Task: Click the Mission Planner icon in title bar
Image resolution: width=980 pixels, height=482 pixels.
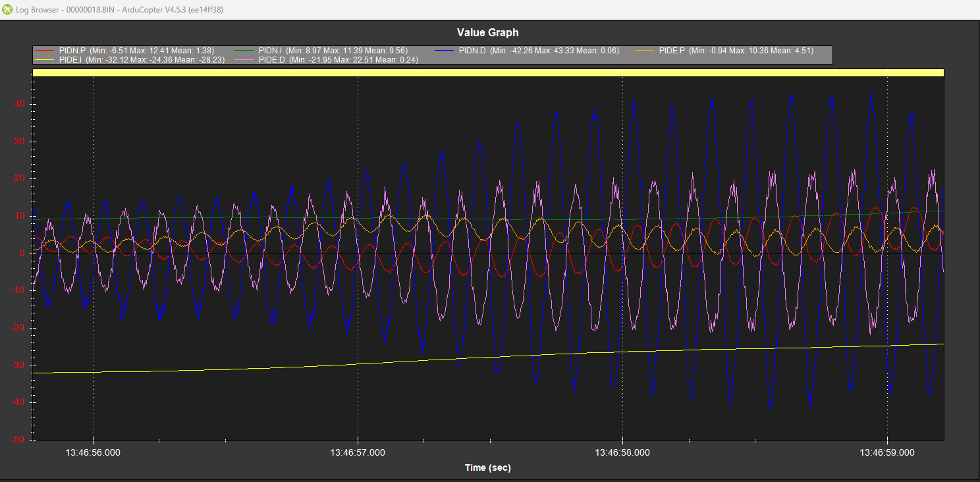Action: pos(8,10)
